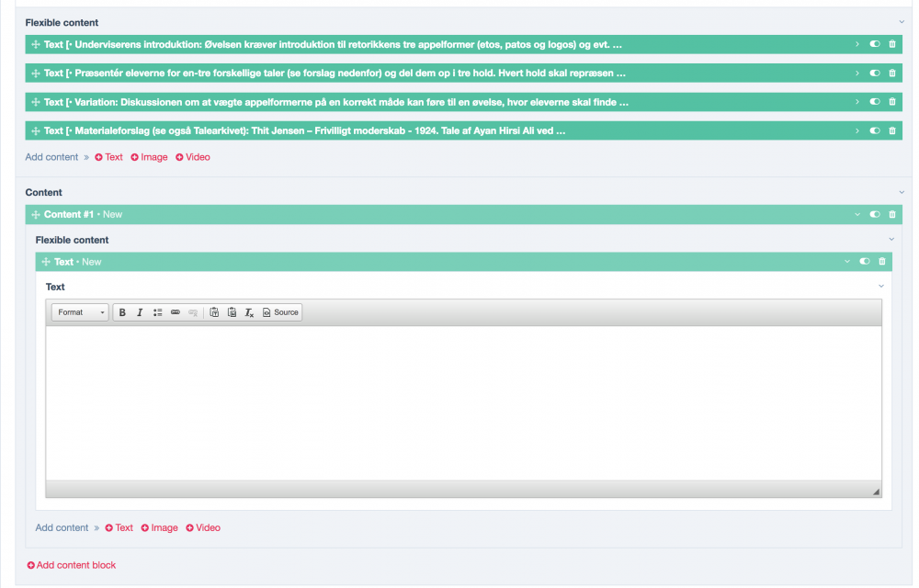
Task: Add an Image to the upper flexible content
Action: click(x=149, y=157)
